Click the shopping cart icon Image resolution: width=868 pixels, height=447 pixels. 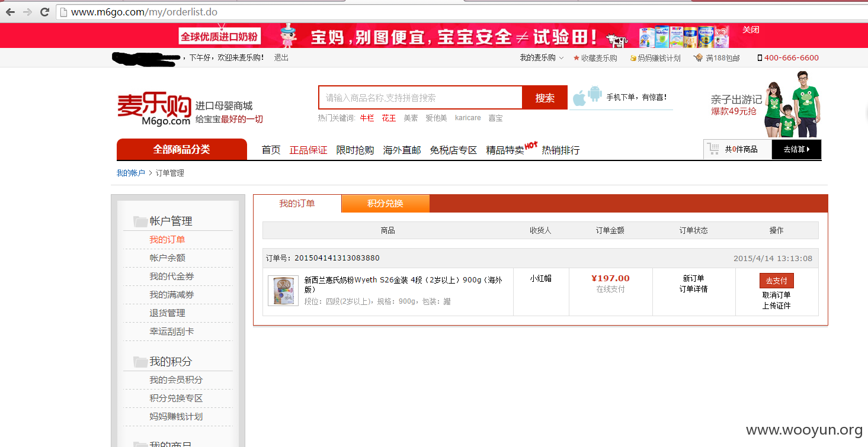coord(713,149)
